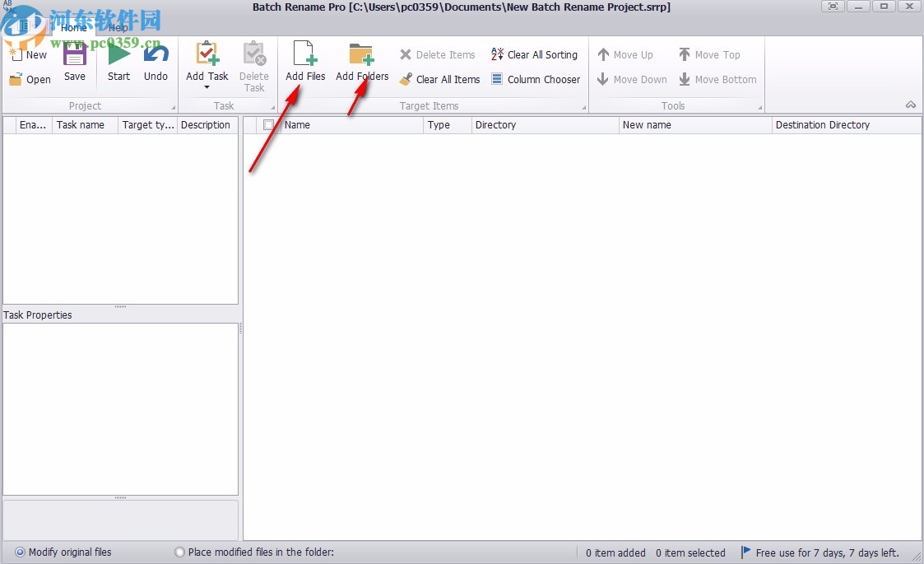This screenshot has height=564, width=924.
Task: Switch to the Help ribbon tab
Action: (118, 28)
